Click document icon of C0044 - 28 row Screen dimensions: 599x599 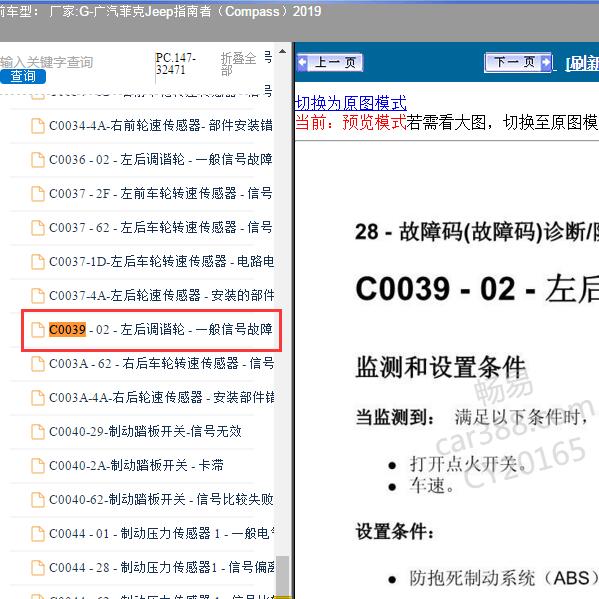tap(37, 568)
